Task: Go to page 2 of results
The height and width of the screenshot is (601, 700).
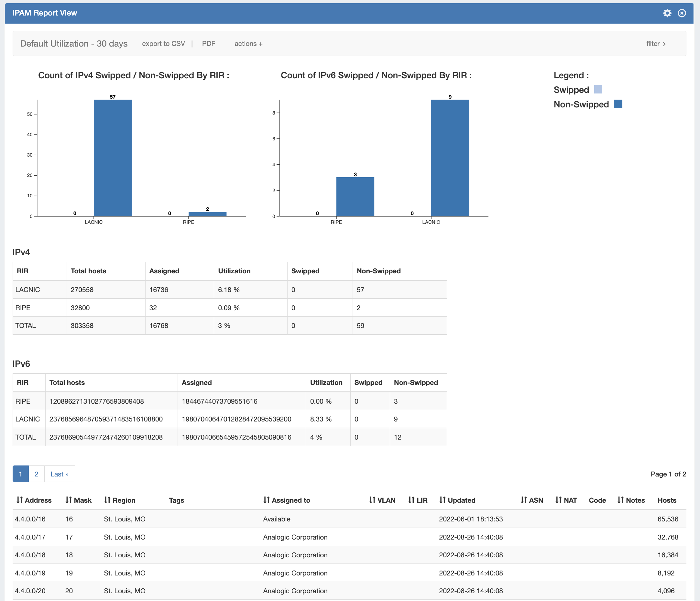Action: click(x=37, y=474)
